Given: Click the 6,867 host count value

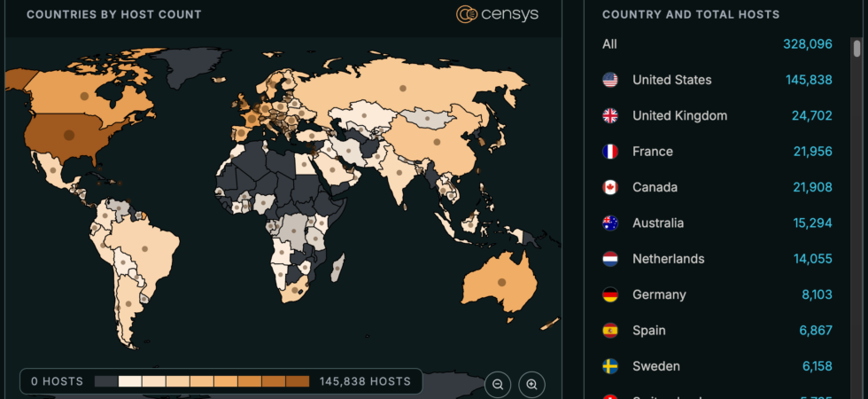Looking at the screenshot, I should (x=816, y=330).
